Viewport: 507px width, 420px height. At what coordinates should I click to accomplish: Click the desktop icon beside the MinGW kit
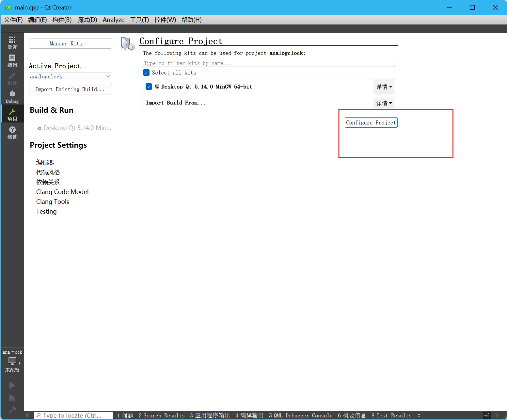(x=157, y=87)
